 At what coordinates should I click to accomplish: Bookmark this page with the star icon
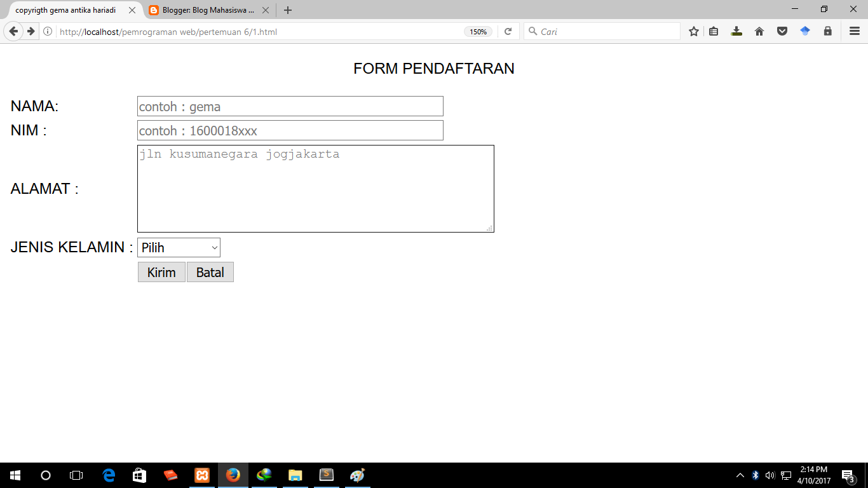[x=693, y=30]
